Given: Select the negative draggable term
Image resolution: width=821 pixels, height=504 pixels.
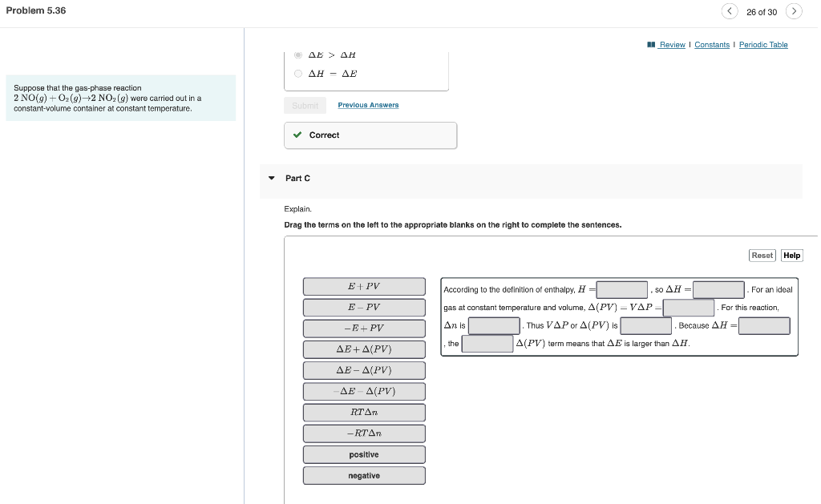Looking at the screenshot, I should pyautogui.click(x=364, y=475).
